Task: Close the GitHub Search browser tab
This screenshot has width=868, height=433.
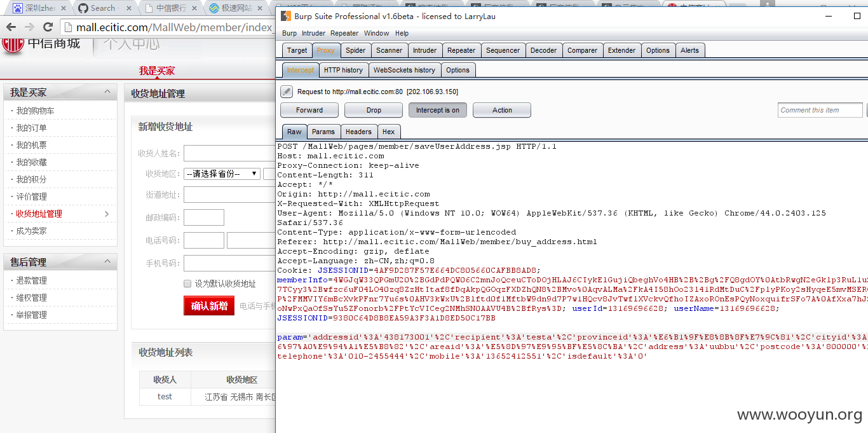Action: click(x=128, y=8)
